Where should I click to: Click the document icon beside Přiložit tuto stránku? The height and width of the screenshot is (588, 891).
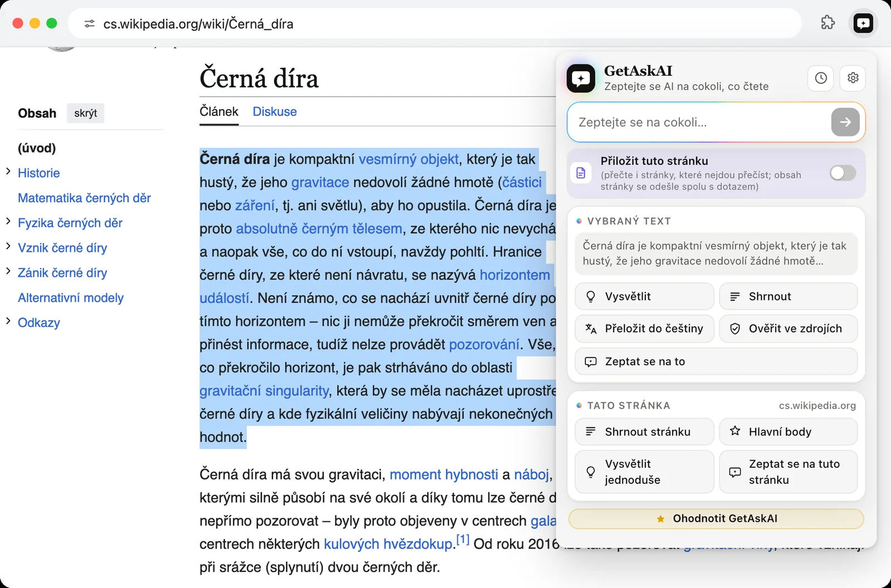click(581, 173)
